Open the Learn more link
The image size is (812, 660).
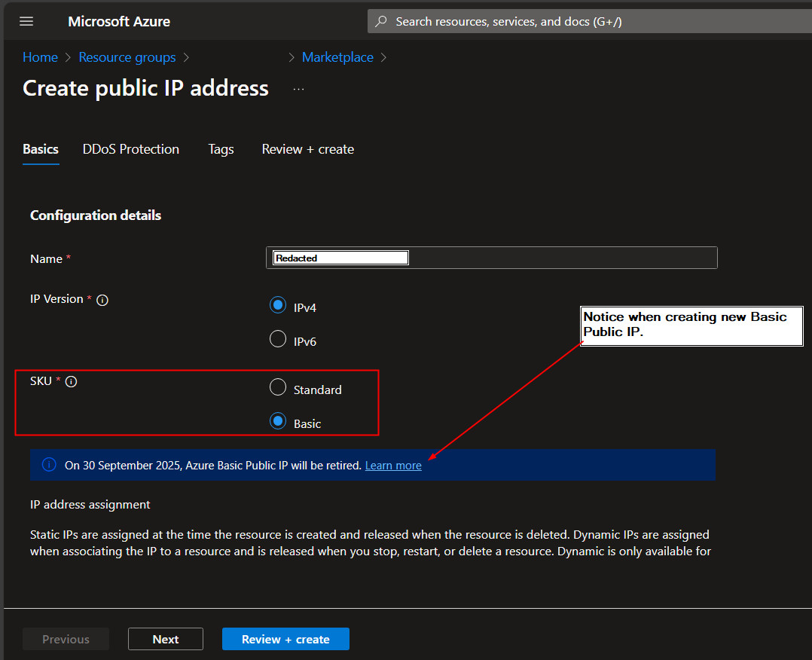(393, 465)
